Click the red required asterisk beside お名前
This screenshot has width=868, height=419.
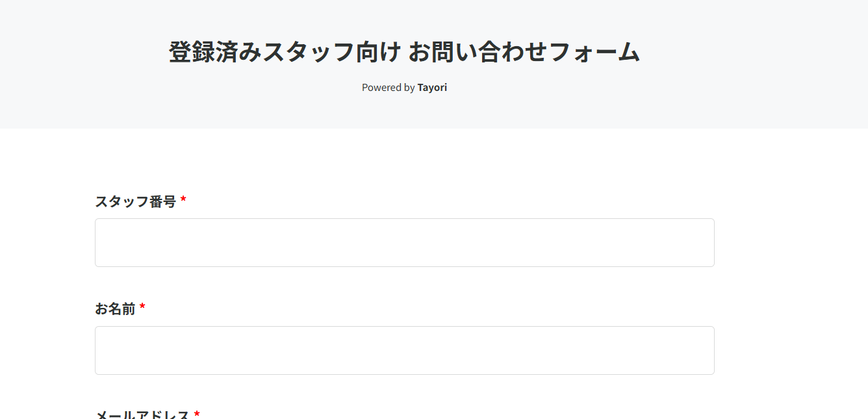(142, 307)
